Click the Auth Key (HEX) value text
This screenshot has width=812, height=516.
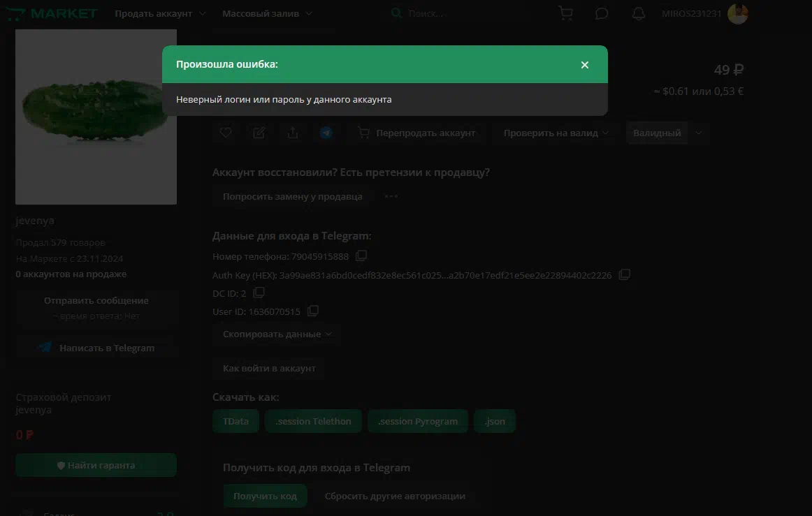click(x=445, y=275)
